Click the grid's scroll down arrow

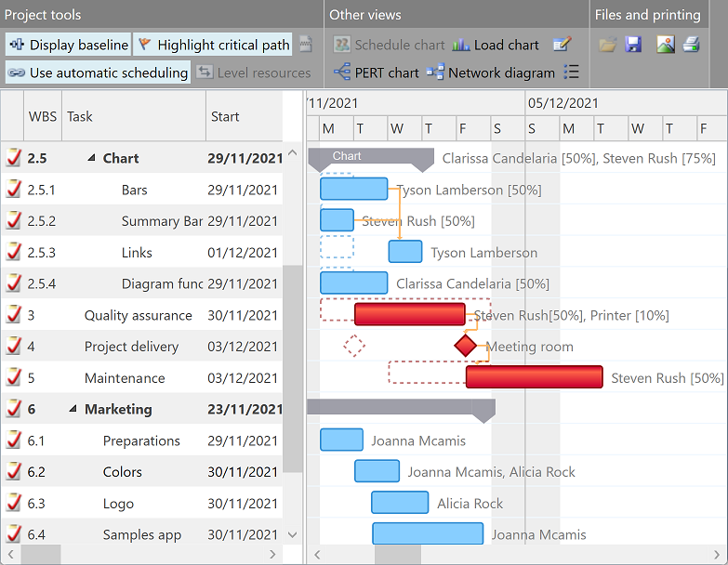(x=293, y=534)
